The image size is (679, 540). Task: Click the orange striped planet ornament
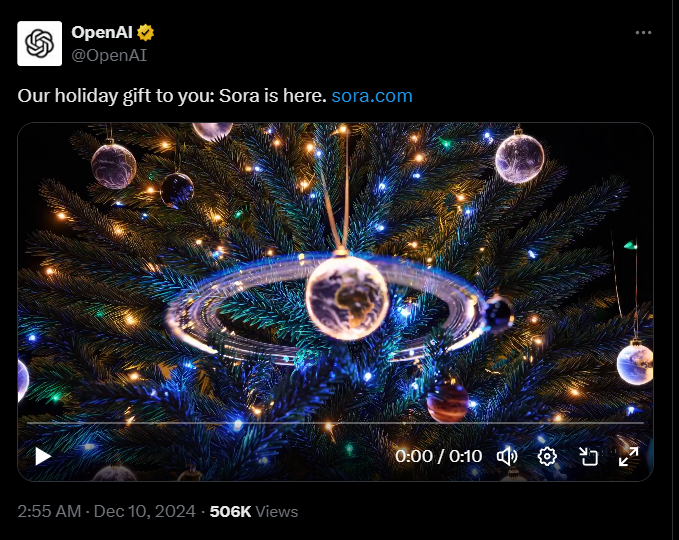pos(447,402)
